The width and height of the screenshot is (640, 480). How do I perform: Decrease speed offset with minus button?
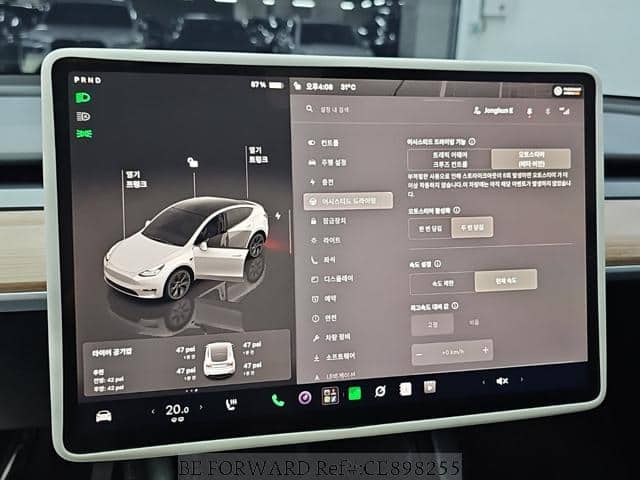(x=420, y=355)
